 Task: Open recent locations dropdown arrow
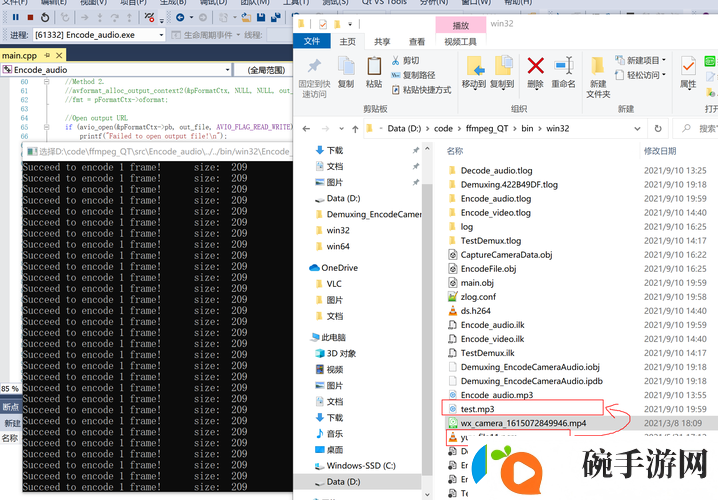(341, 129)
